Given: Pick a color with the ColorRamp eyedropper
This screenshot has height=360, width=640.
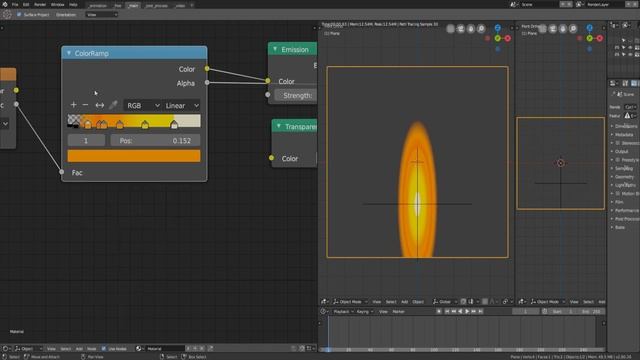Looking at the screenshot, I should click(x=113, y=105).
